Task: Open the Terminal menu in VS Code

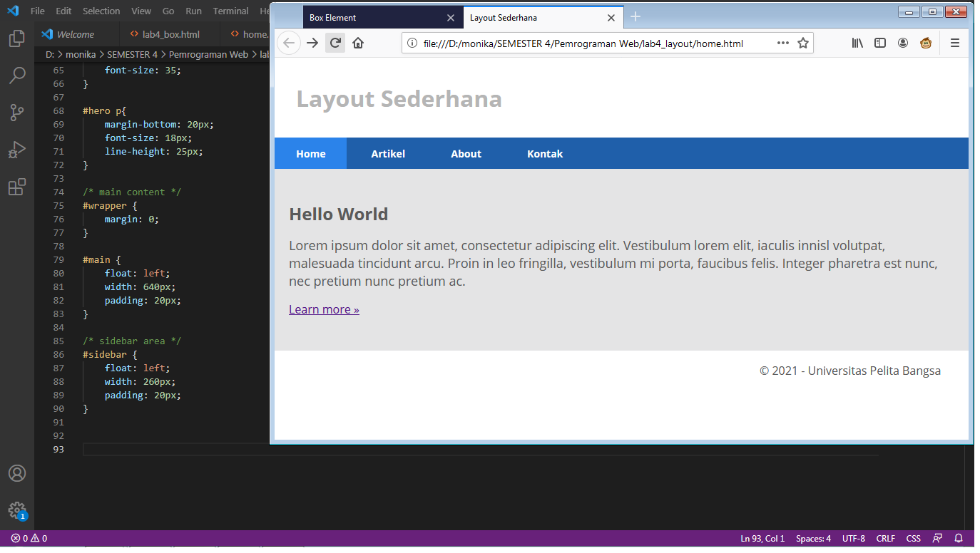Action: pos(230,11)
